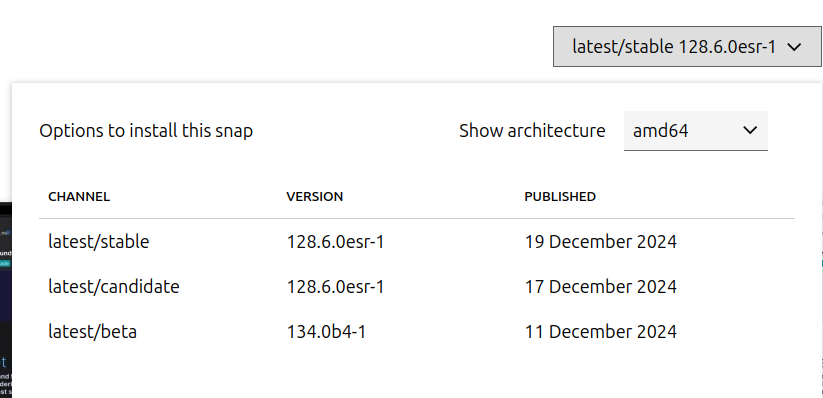Open the amd64 architecture combo box
This screenshot has height=398, width=823.
(695, 131)
